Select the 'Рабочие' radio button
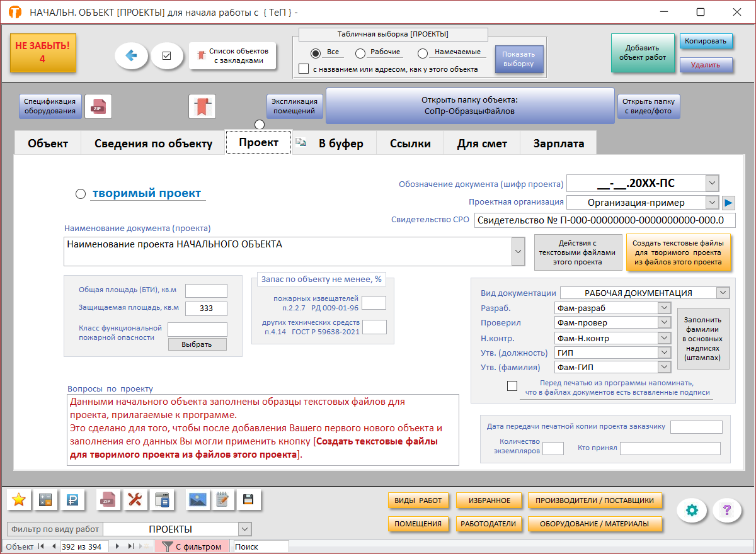This screenshot has width=756, height=554. [x=360, y=54]
